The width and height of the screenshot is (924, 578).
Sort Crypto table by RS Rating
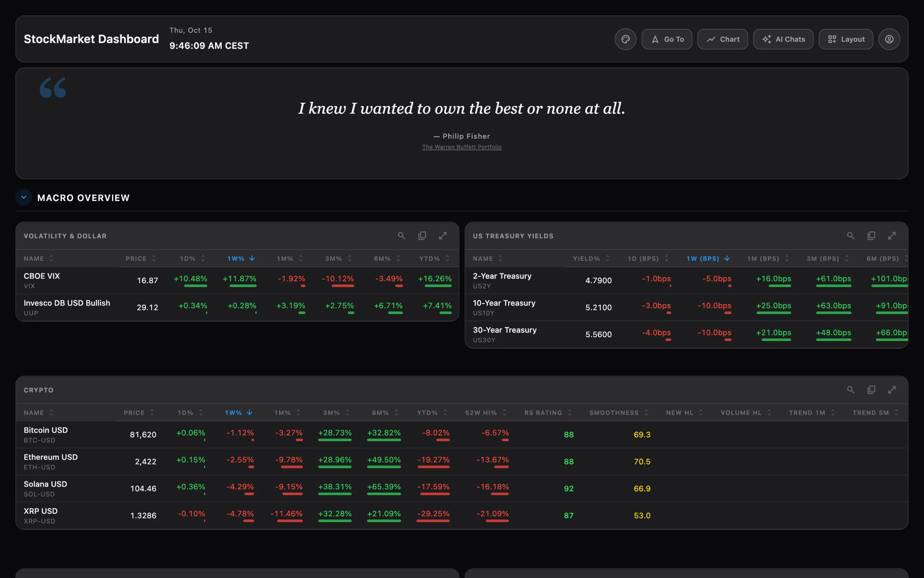point(548,413)
